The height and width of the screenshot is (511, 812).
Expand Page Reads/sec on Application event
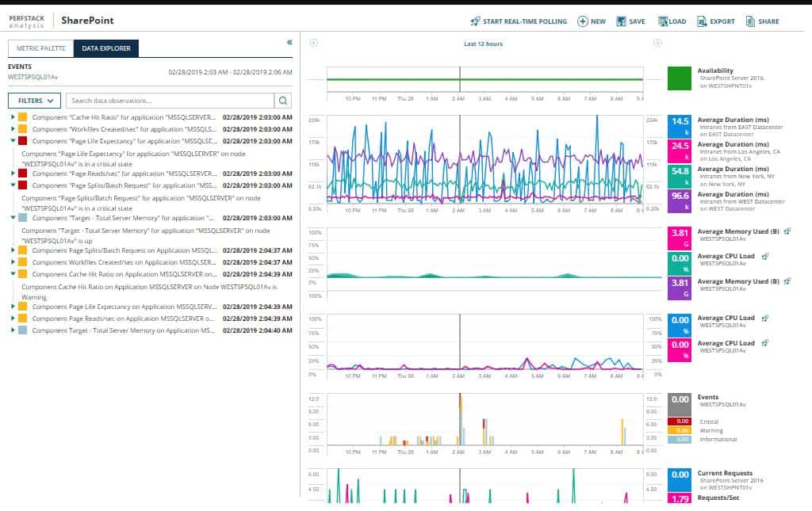13,318
